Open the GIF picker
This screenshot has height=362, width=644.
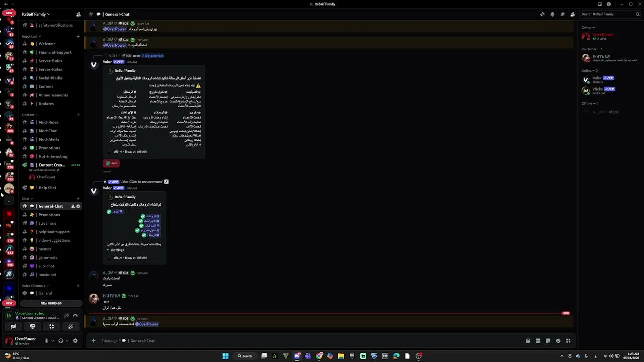tap(538, 340)
